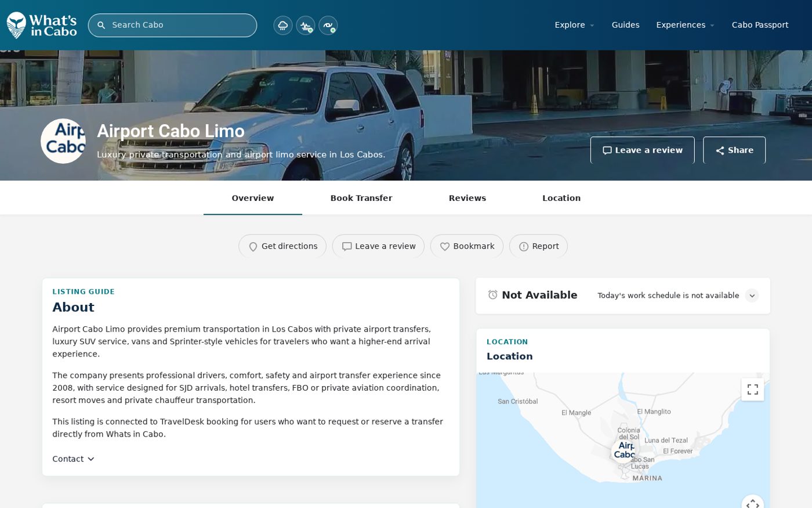This screenshot has height=508, width=812.
Task: Open Cabo Passport link
Action: (760, 25)
